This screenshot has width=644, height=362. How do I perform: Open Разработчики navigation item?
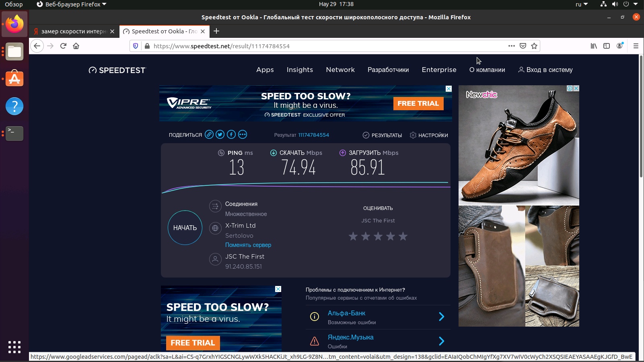[x=388, y=70]
